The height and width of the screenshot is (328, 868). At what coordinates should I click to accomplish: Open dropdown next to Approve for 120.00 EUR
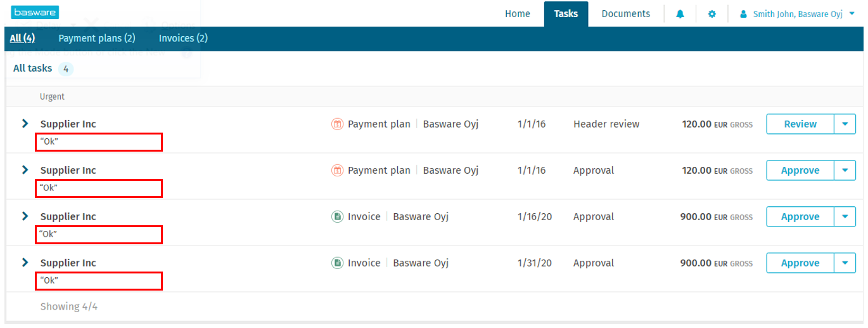pyautogui.click(x=845, y=171)
